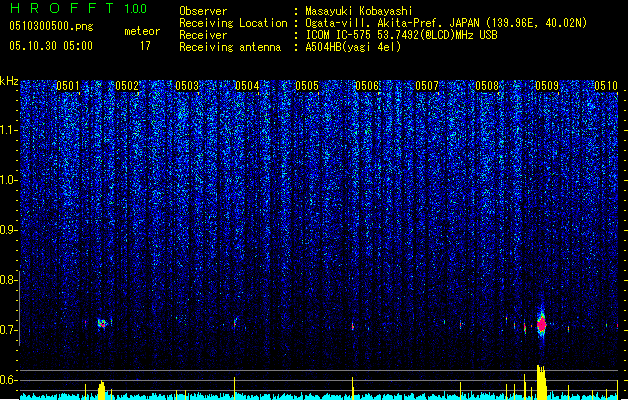
Task: Click the 0507 time marker
Action: 427,85
